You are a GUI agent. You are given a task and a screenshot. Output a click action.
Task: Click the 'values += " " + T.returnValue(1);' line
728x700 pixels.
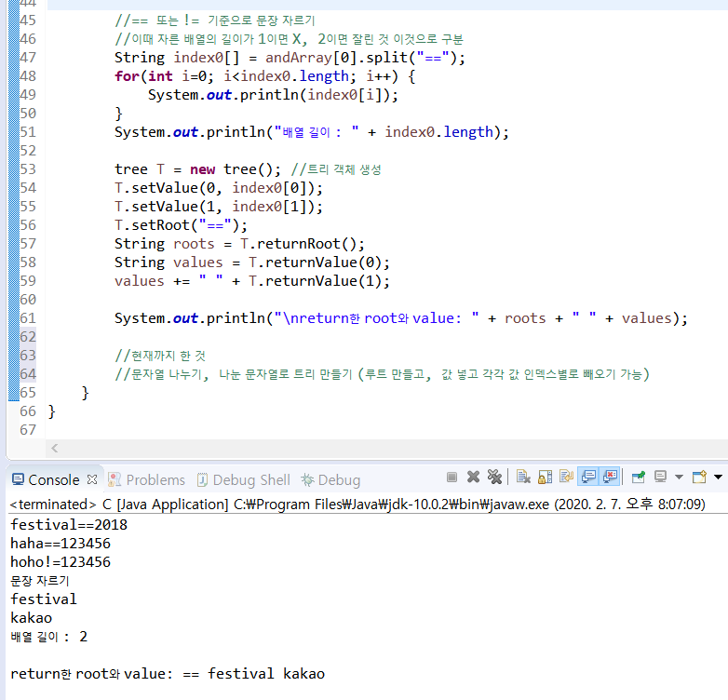click(x=252, y=281)
